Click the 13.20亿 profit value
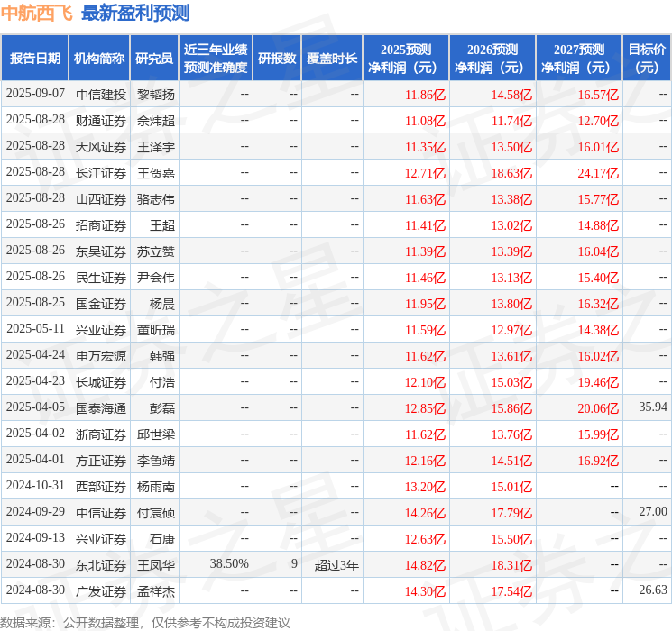 (426, 487)
